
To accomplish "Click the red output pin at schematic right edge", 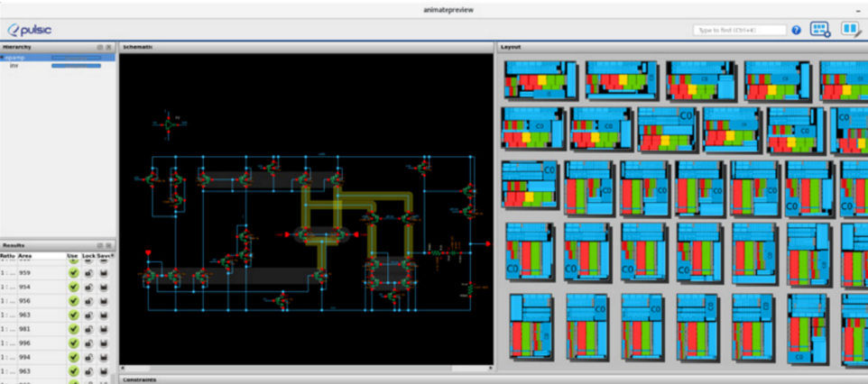I will pos(488,243).
